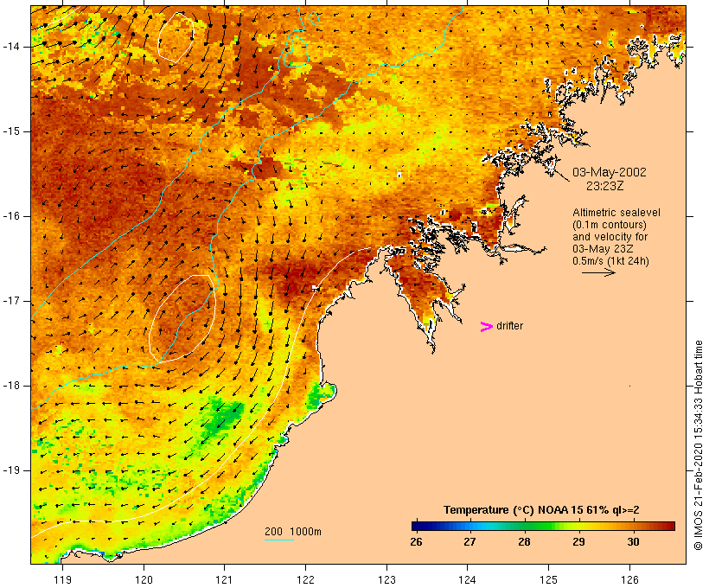This screenshot has height=588, width=709.
Task: Click the '200' isobath legend label
Action: click(x=273, y=532)
